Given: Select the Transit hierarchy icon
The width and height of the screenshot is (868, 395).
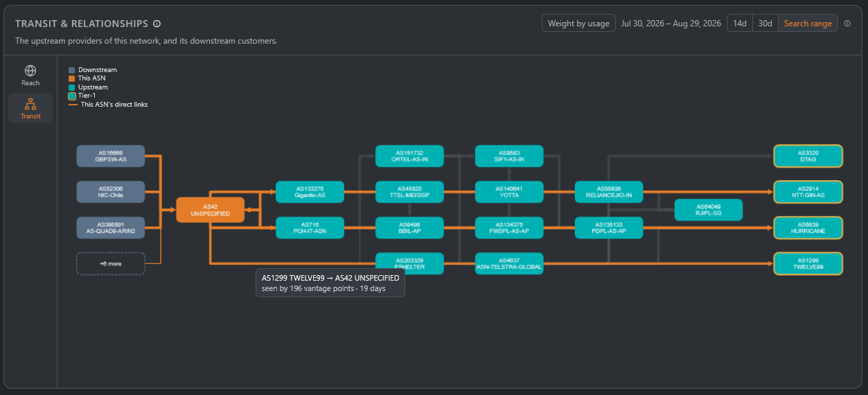Looking at the screenshot, I should [x=30, y=105].
